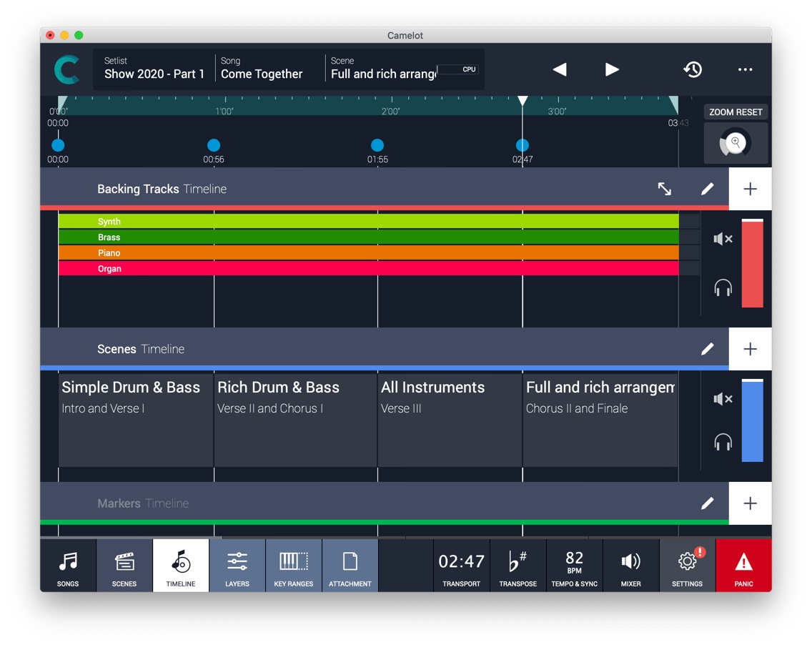
Task: Add item to Scenes timeline
Action: (750, 349)
